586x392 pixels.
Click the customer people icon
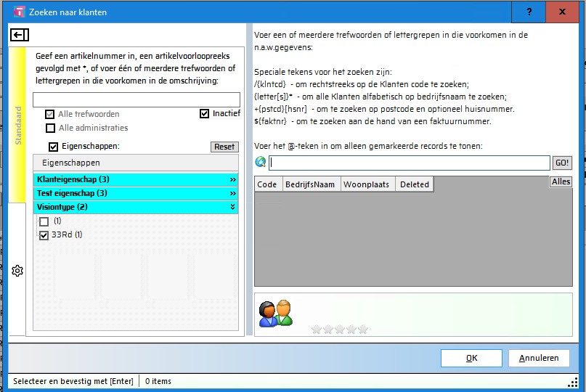[275, 313]
